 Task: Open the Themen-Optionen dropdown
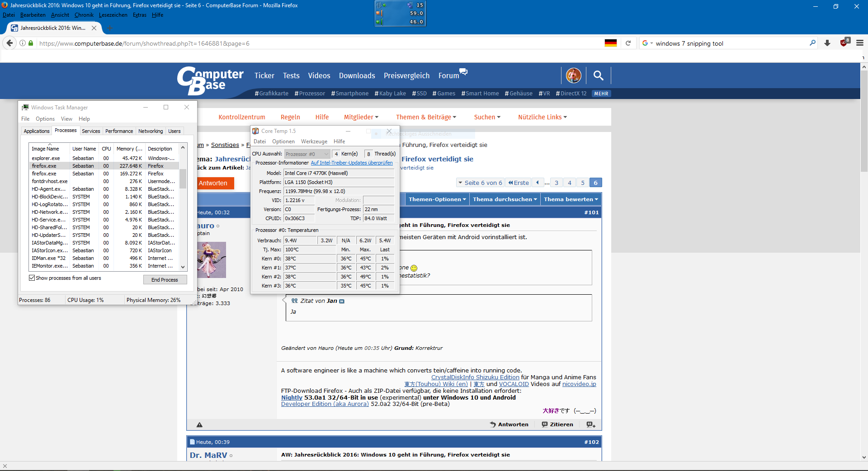click(x=437, y=199)
